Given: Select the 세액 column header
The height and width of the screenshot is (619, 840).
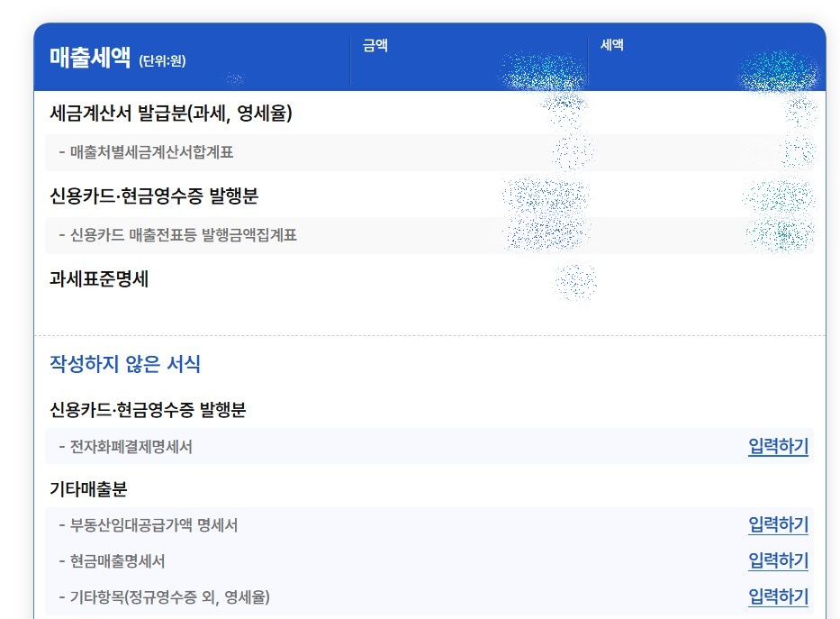Looking at the screenshot, I should pyautogui.click(x=612, y=44).
